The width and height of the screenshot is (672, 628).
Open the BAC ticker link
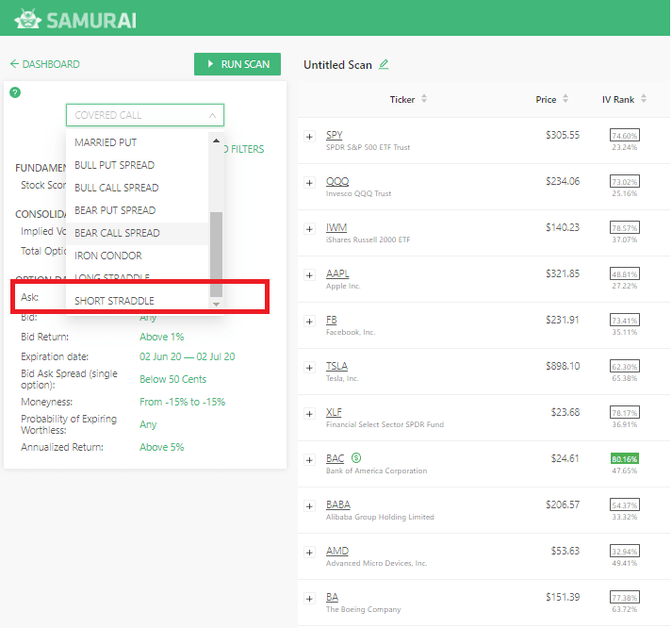coord(336,458)
